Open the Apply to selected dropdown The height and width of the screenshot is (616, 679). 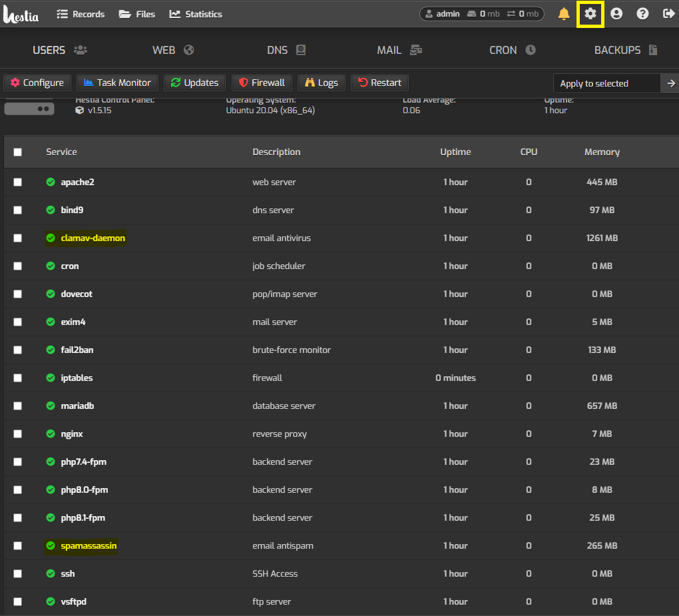607,83
